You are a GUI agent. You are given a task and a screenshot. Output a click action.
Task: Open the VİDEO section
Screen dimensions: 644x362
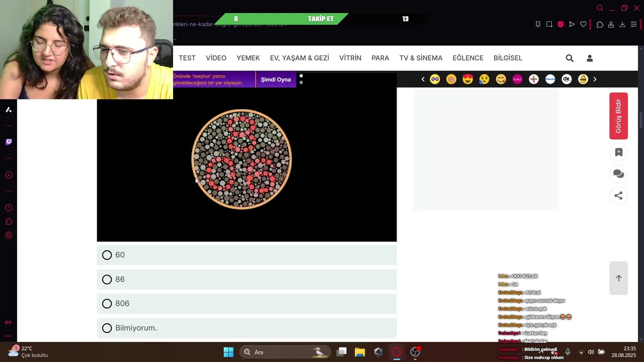216,58
